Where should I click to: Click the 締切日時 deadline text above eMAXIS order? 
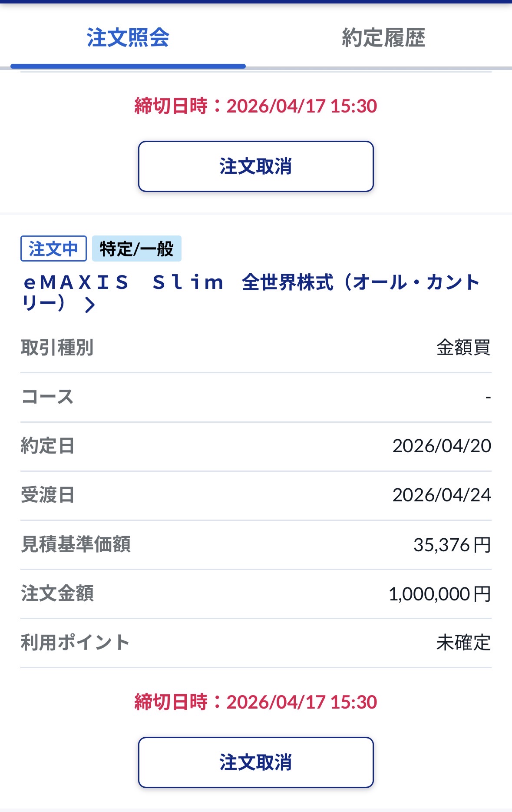point(255,106)
